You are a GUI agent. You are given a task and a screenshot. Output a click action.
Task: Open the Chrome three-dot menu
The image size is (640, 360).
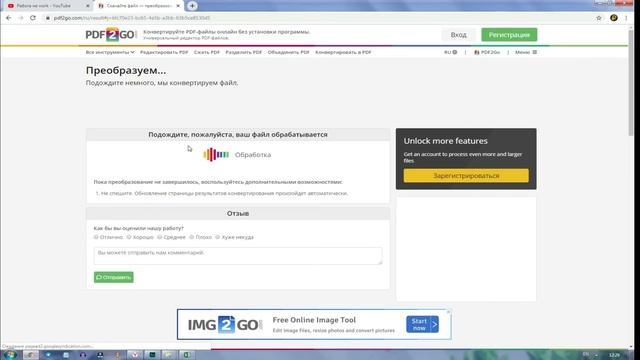[626, 18]
